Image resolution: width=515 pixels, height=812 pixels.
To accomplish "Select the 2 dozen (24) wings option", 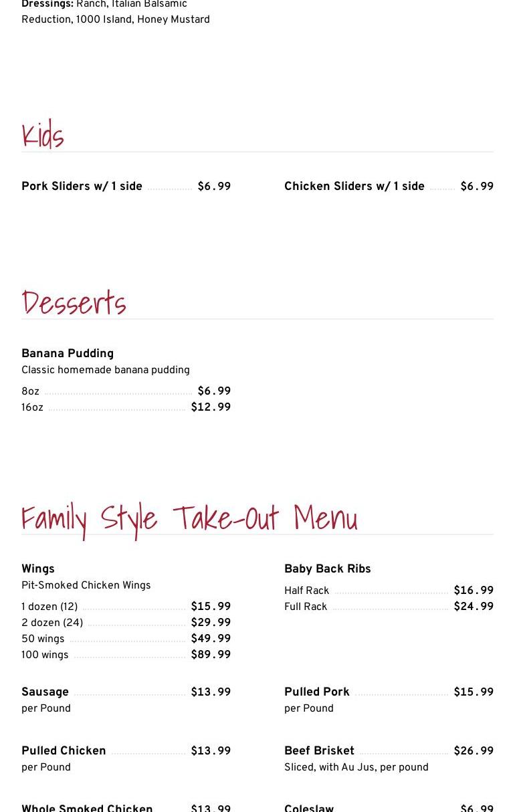I will pyautogui.click(x=52, y=623).
